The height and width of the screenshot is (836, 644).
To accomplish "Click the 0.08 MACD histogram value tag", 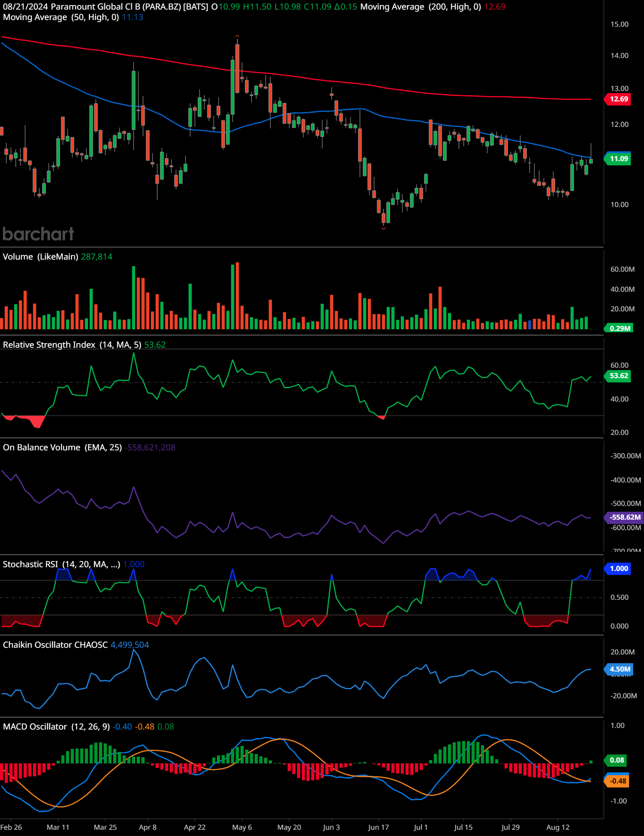I will click(x=616, y=760).
